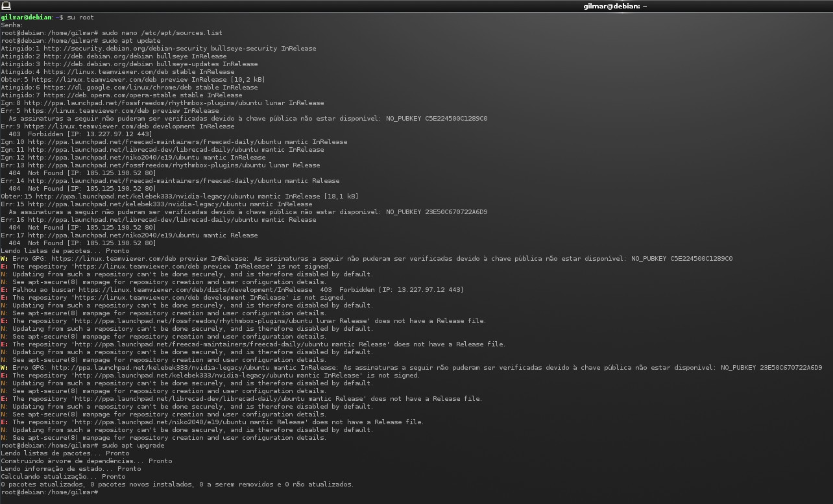Viewport: 833px width, 504px height.
Task: Click the window title 'gilmar@debian: ~'
Action: (615, 6)
